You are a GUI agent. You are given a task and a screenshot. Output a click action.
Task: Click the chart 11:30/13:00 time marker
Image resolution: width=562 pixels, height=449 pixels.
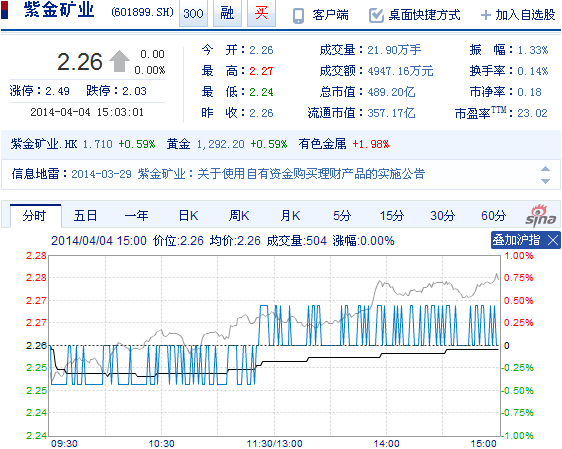(274, 444)
